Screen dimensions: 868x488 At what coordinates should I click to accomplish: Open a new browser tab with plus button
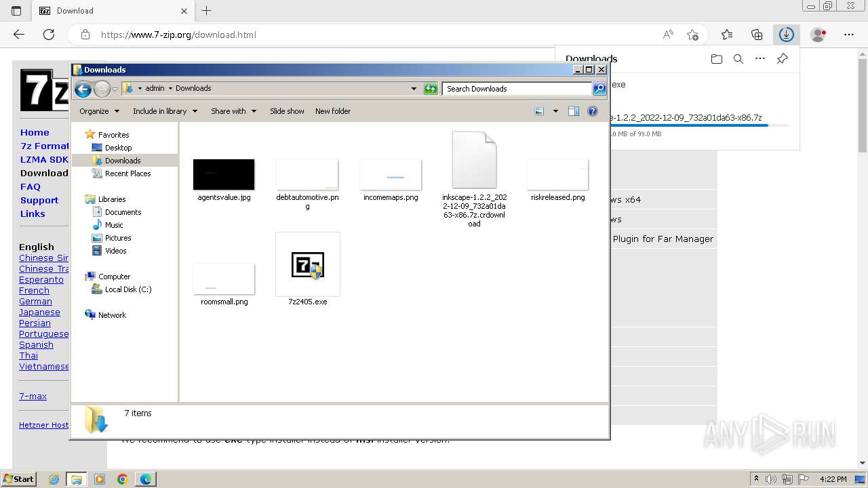[x=207, y=11]
